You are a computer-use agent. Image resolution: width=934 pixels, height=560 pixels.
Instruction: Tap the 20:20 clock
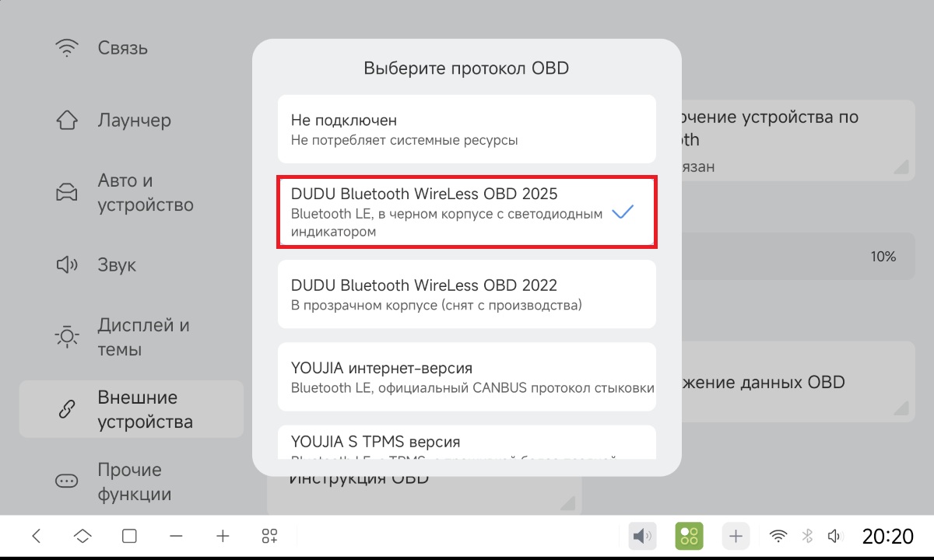888,536
